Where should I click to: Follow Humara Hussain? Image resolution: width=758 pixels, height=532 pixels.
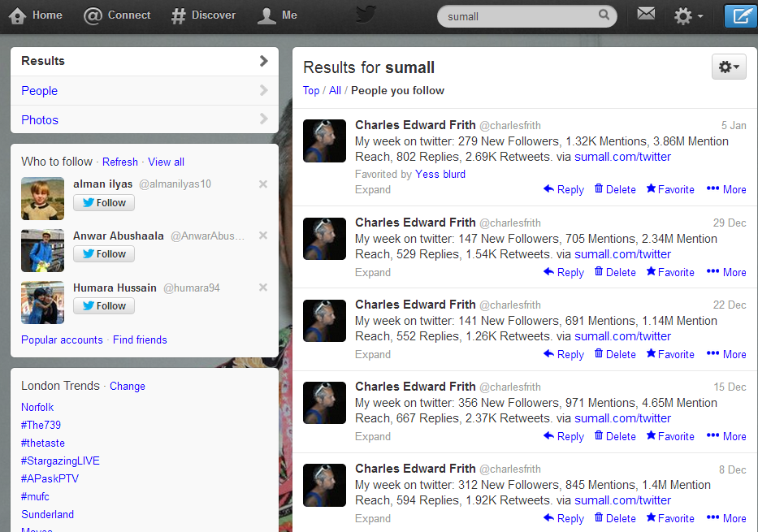[x=104, y=306]
